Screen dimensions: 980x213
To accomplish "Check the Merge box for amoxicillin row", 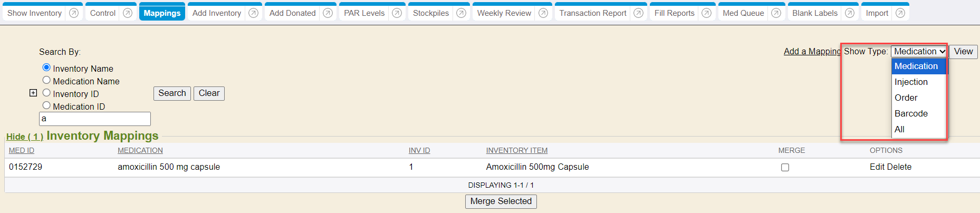I will (785, 167).
